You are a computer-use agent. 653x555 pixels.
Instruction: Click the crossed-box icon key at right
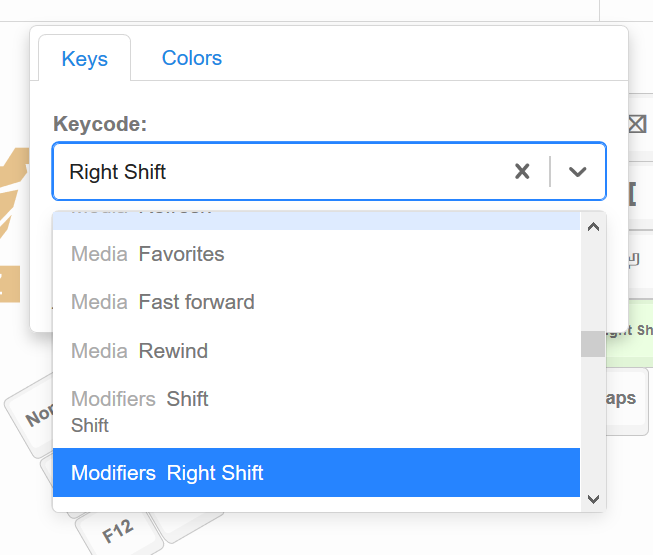point(638,124)
